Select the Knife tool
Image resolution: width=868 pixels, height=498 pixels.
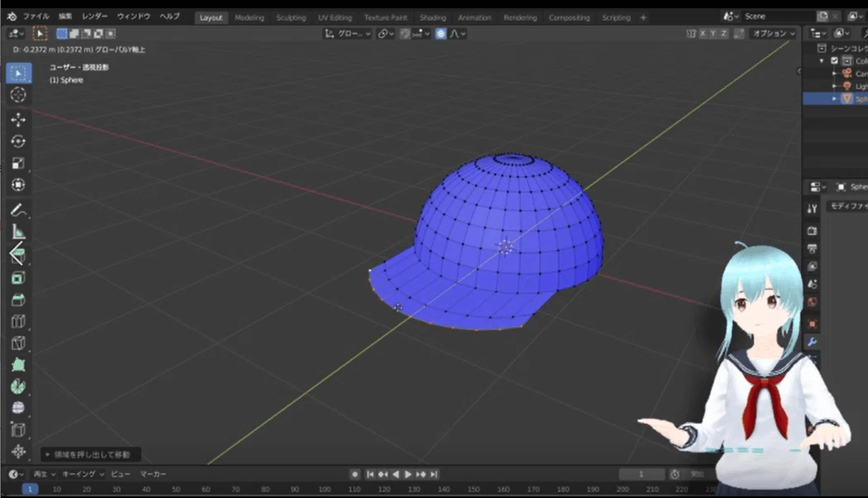[18, 343]
